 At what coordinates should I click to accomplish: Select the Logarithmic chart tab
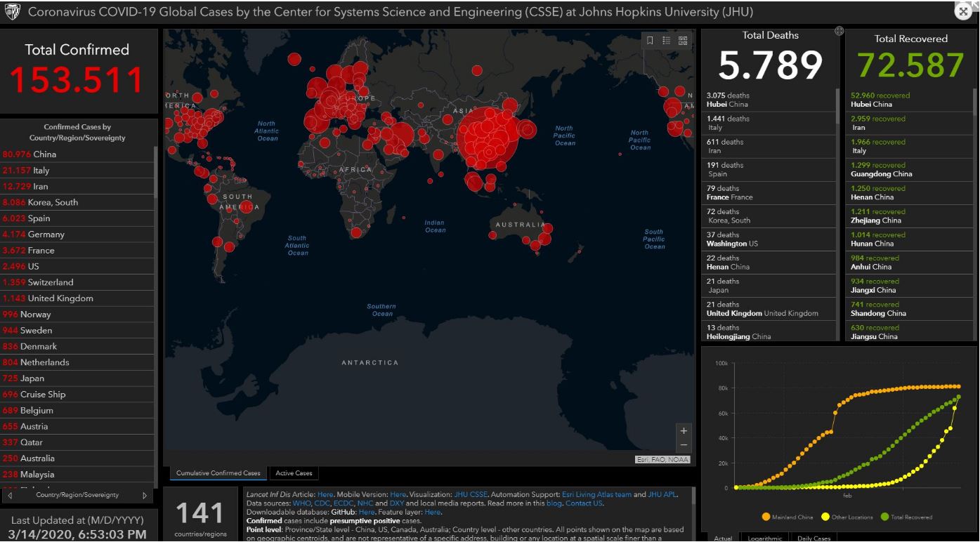[x=765, y=538]
